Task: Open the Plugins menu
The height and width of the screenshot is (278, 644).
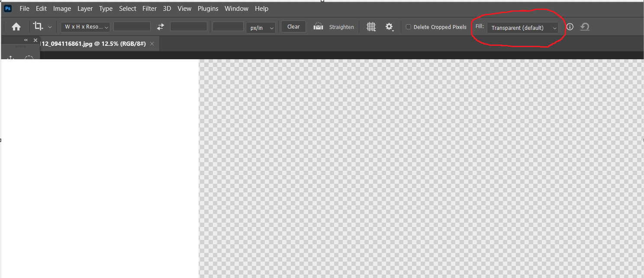Action: tap(208, 8)
